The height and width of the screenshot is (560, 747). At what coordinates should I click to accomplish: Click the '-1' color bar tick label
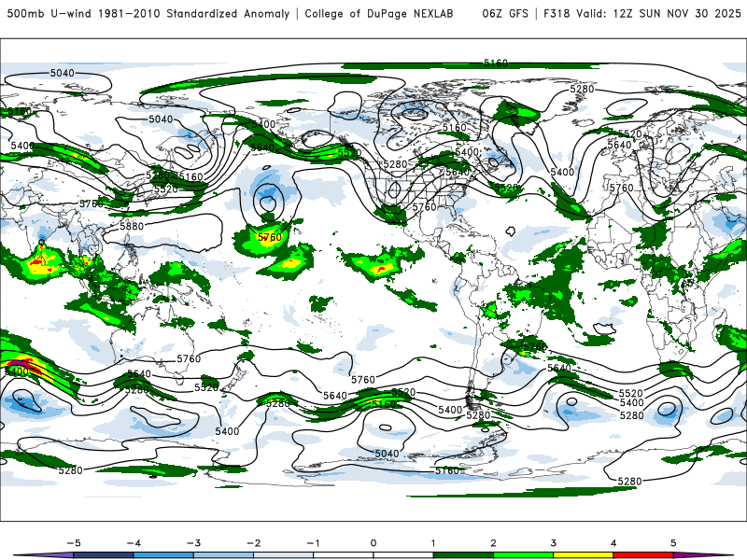coord(313,543)
